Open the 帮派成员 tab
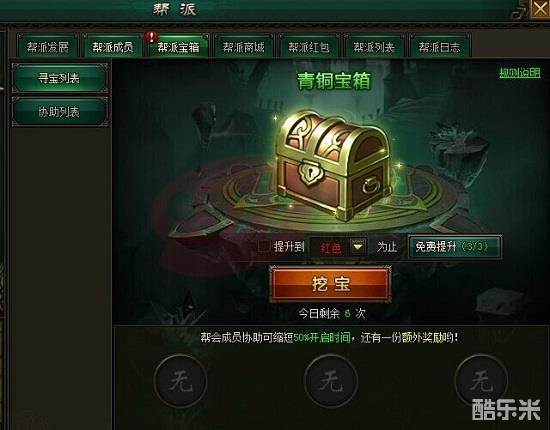This screenshot has width=550, height=430. pyautogui.click(x=113, y=47)
